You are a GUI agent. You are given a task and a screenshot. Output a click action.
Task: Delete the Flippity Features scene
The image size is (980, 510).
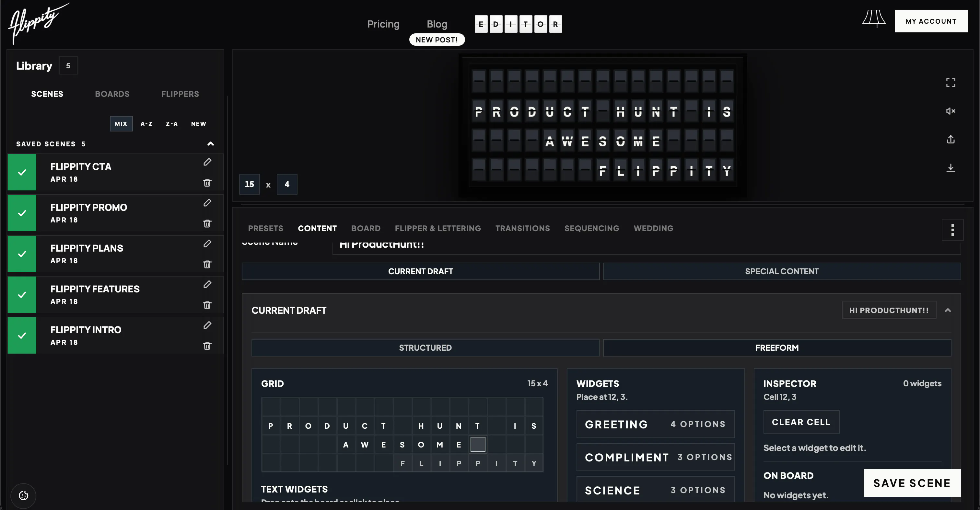[207, 305]
